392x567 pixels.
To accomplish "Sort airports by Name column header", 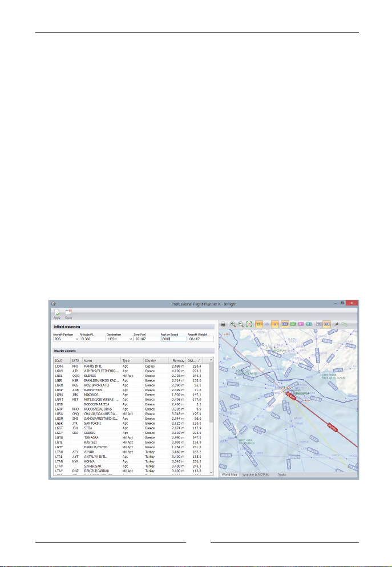I will pyautogui.click(x=102, y=360).
